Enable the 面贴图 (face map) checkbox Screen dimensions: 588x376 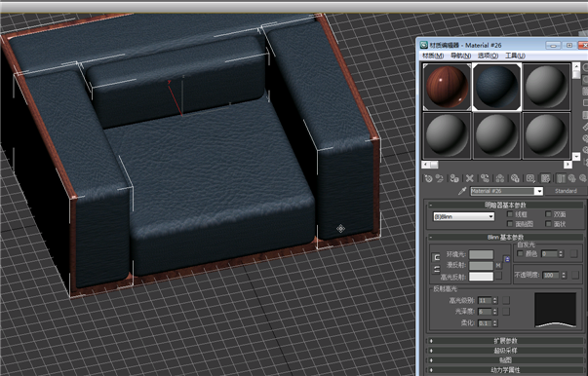510,224
